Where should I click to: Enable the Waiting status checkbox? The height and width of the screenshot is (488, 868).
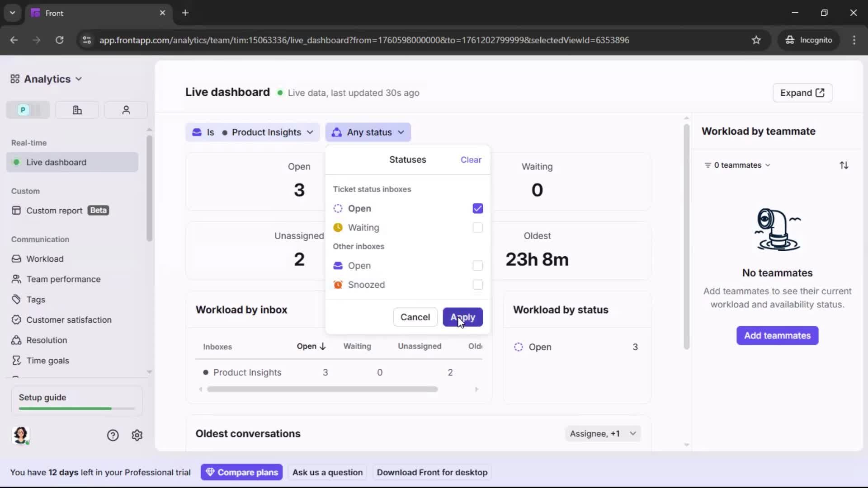click(x=477, y=228)
